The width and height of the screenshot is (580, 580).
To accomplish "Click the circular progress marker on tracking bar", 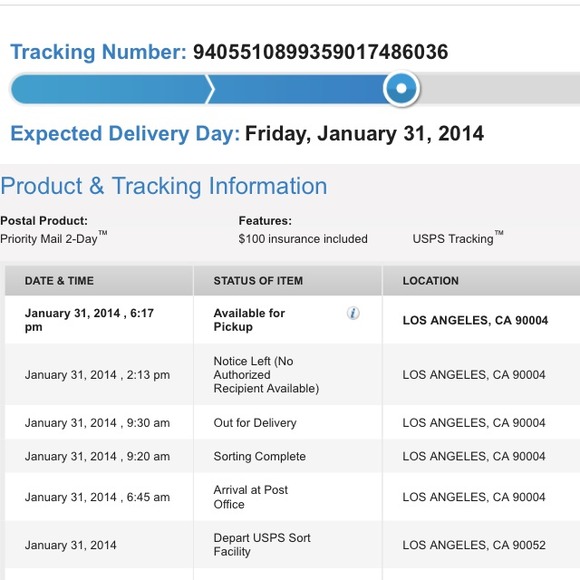I will click(x=401, y=88).
